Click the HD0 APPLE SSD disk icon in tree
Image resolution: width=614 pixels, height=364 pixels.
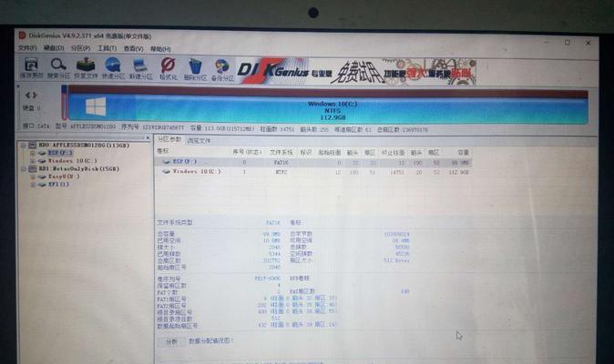click(33, 145)
